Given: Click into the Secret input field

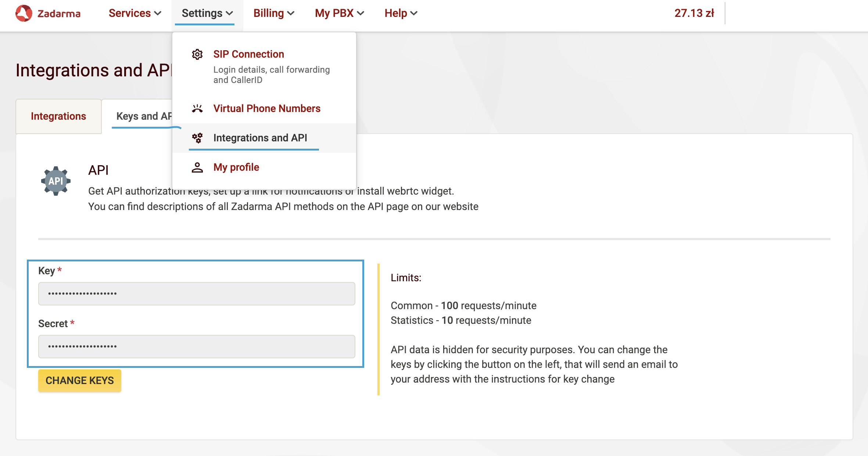Looking at the screenshot, I should tap(197, 346).
